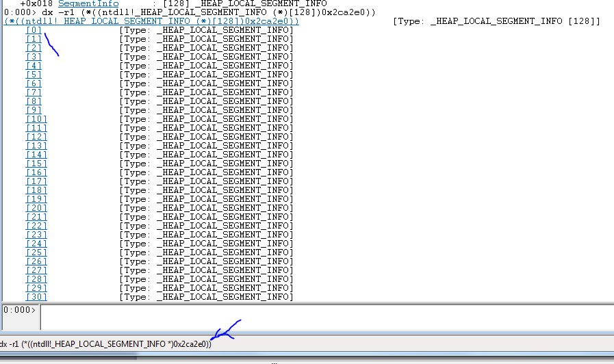Open array element [16] link

(36, 172)
